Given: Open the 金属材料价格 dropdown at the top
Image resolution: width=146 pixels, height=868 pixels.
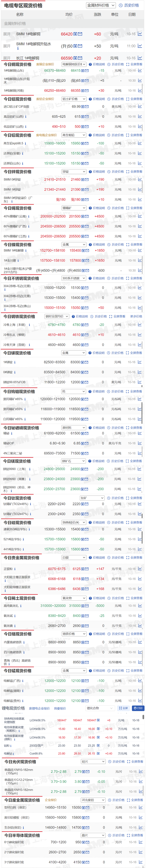Looking at the screenshot, I should [x=101, y=5].
